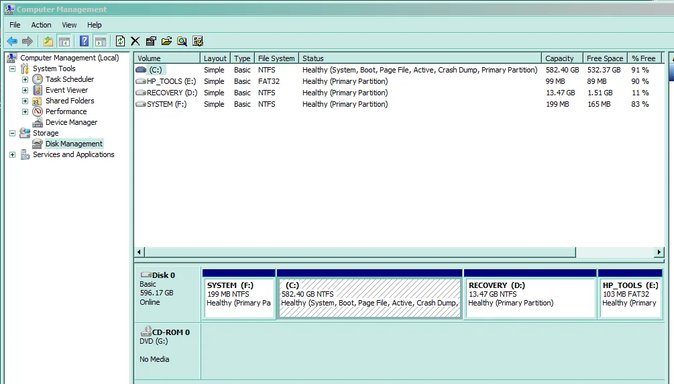Click the Refresh toolbar icon

point(120,41)
